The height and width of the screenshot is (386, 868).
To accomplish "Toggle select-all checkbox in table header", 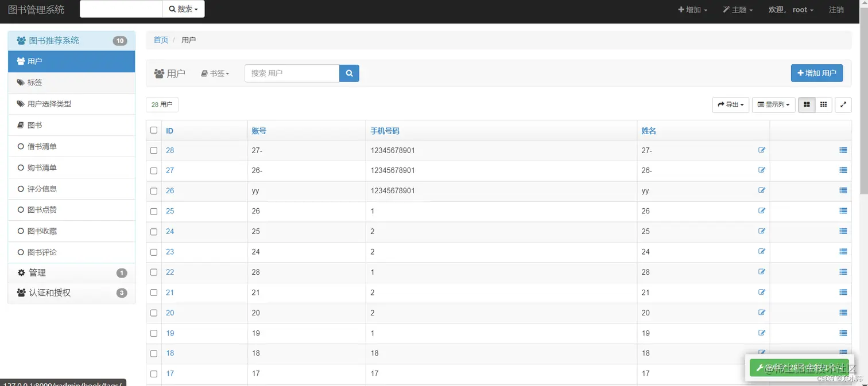I will click(154, 130).
